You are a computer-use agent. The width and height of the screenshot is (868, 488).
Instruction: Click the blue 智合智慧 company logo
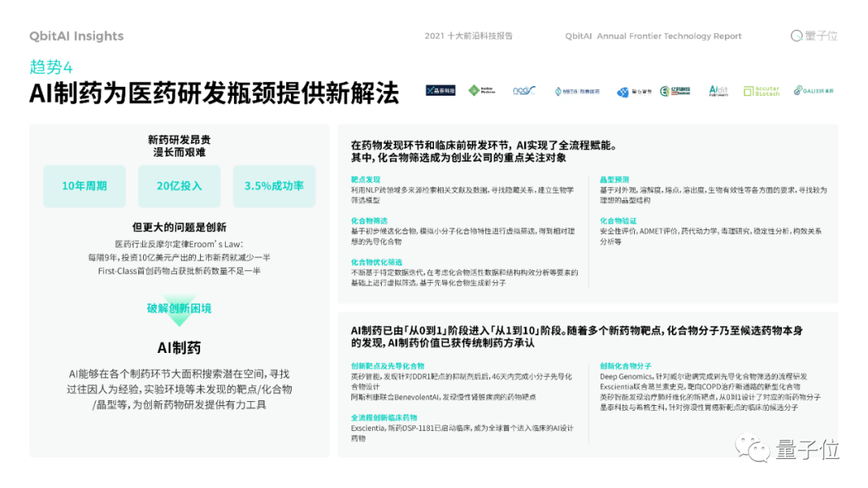634,92
